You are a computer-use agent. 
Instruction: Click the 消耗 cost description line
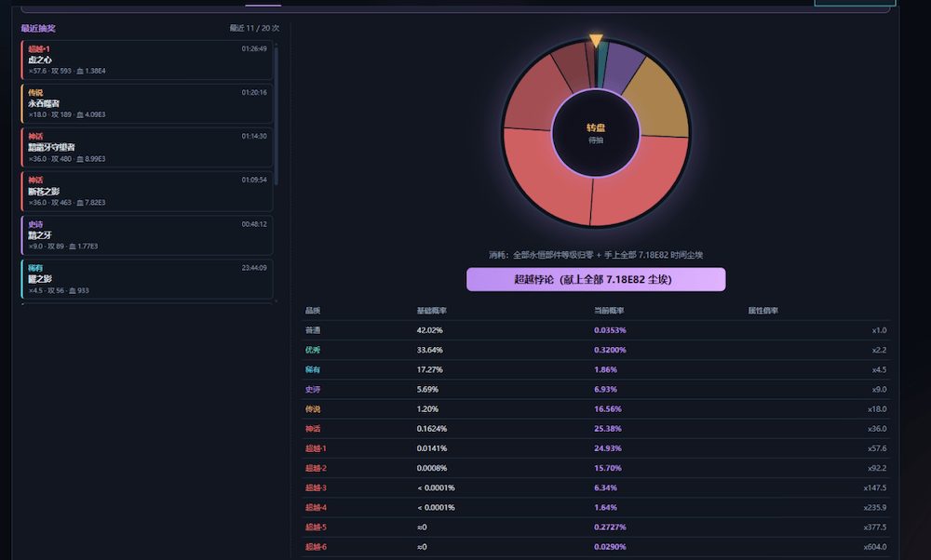coord(596,255)
